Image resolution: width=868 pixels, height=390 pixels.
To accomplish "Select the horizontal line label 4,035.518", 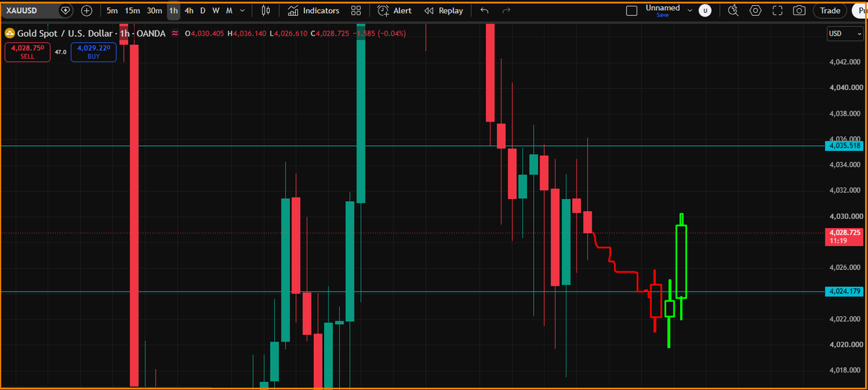I will pos(843,145).
